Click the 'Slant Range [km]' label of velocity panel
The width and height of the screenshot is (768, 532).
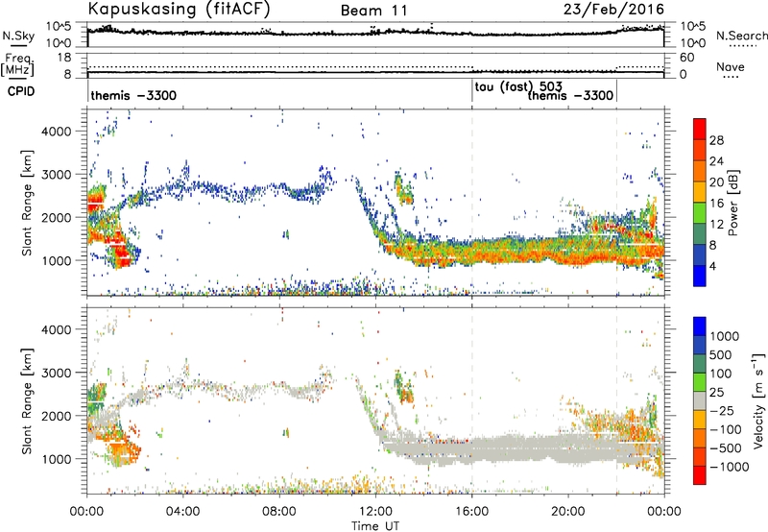27,400
